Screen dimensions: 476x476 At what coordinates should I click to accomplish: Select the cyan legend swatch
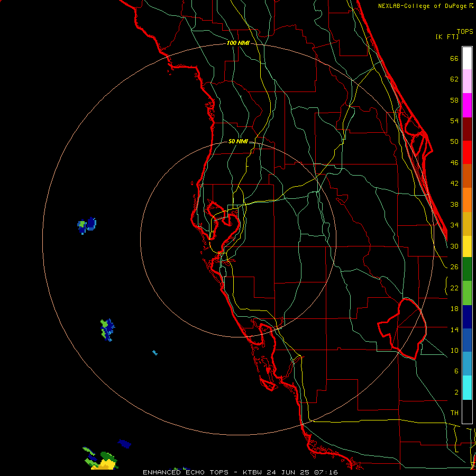click(467, 388)
